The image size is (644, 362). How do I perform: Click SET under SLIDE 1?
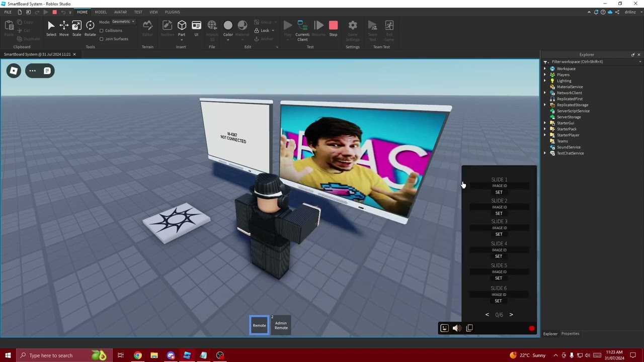tap(499, 192)
